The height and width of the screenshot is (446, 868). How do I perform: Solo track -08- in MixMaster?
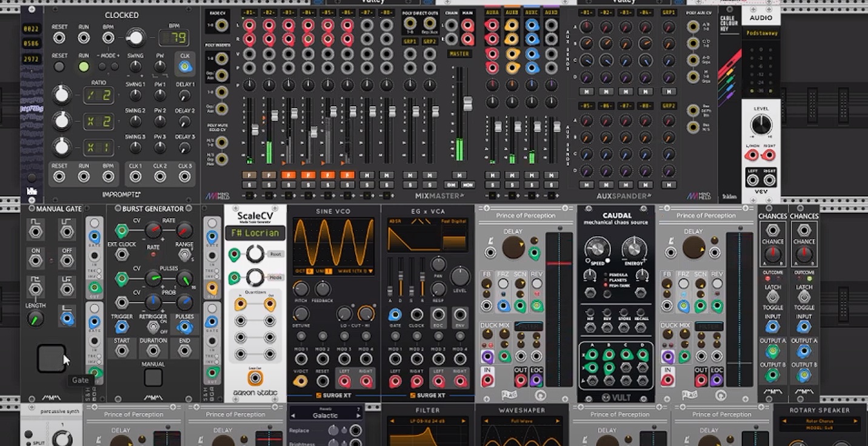(386, 184)
